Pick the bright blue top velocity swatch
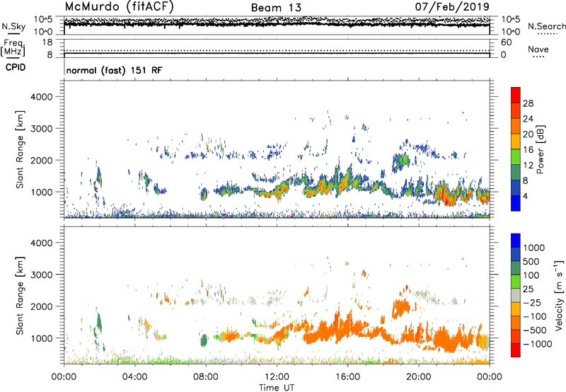Image resolution: width=566 pixels, height=392 pixels. click(x=516, y=241)
